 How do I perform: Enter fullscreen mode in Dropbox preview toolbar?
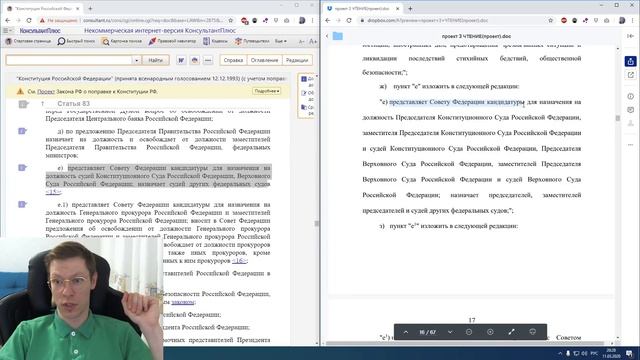[511, 332]
